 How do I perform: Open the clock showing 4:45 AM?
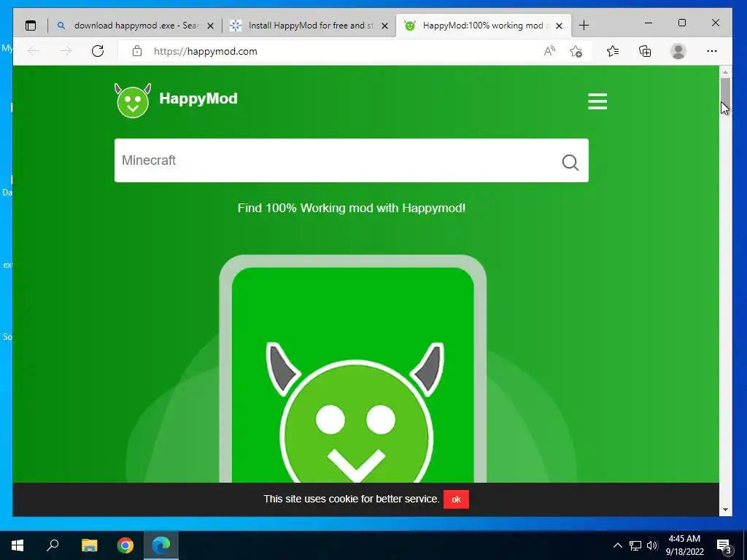(x=684, y=545)
